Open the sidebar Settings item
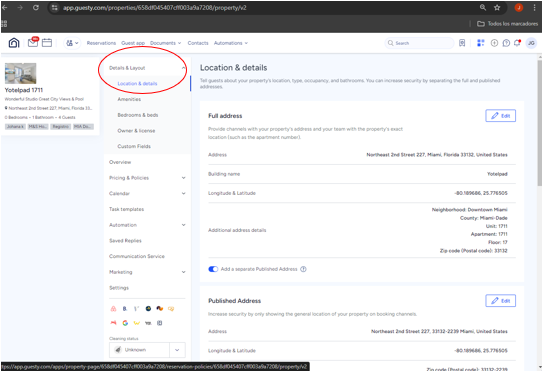The height and width of the screenshot is (381, 543). click(119, 288)
